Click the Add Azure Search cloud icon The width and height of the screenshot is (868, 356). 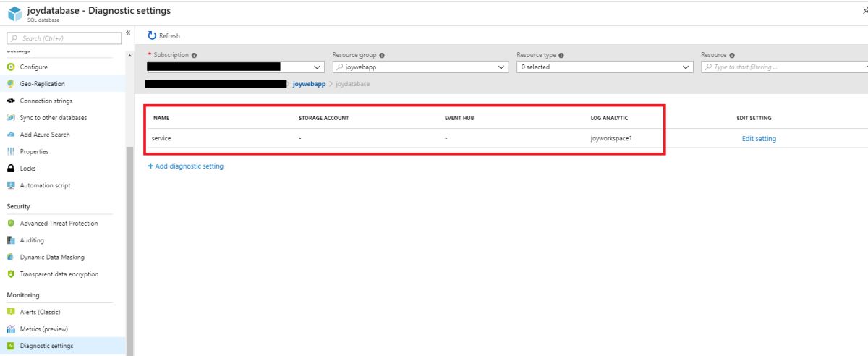click(x=11, y=135)
